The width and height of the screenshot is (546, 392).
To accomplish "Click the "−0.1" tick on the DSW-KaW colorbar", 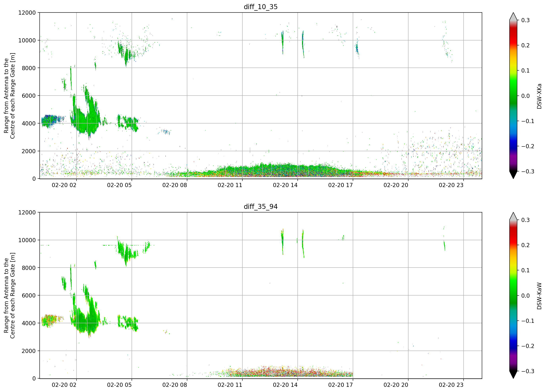I will point(528,321).
